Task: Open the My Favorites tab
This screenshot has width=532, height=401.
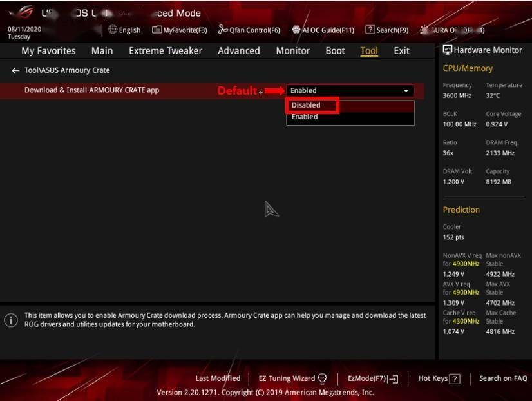Action: [x=48, y=50]
